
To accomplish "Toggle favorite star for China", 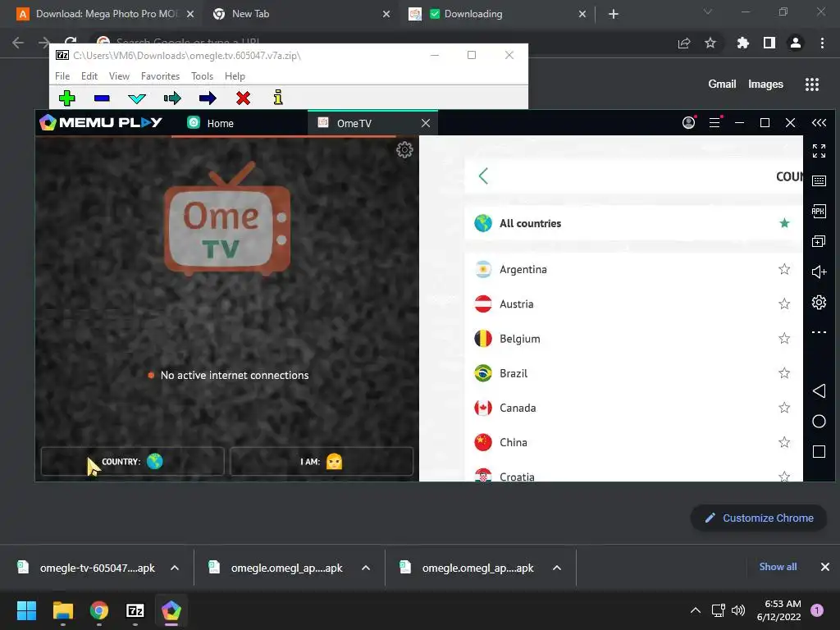I will click(784, 442).
